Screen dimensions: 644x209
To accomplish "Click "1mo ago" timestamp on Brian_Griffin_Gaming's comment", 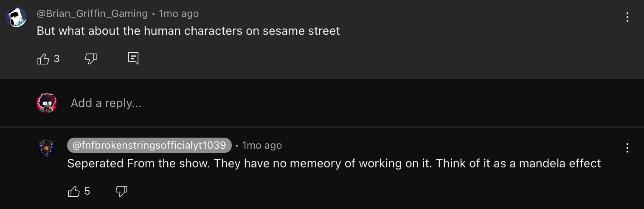I will (x=178, y=14).
